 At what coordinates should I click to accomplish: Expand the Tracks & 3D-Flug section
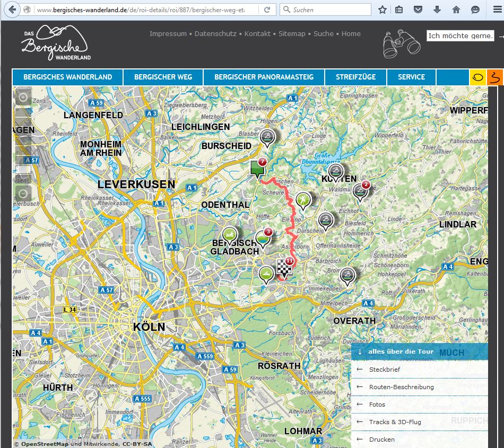[x=395, y=422]
